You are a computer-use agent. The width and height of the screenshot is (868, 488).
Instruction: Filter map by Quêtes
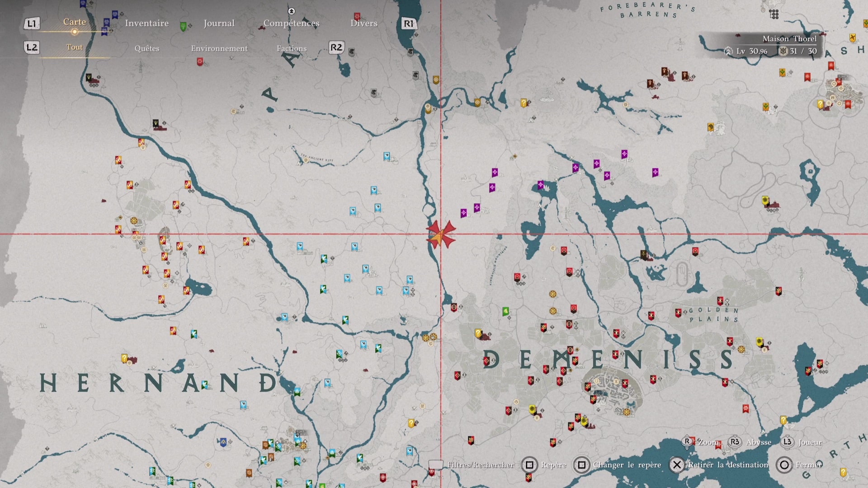[x=146, y=48]
